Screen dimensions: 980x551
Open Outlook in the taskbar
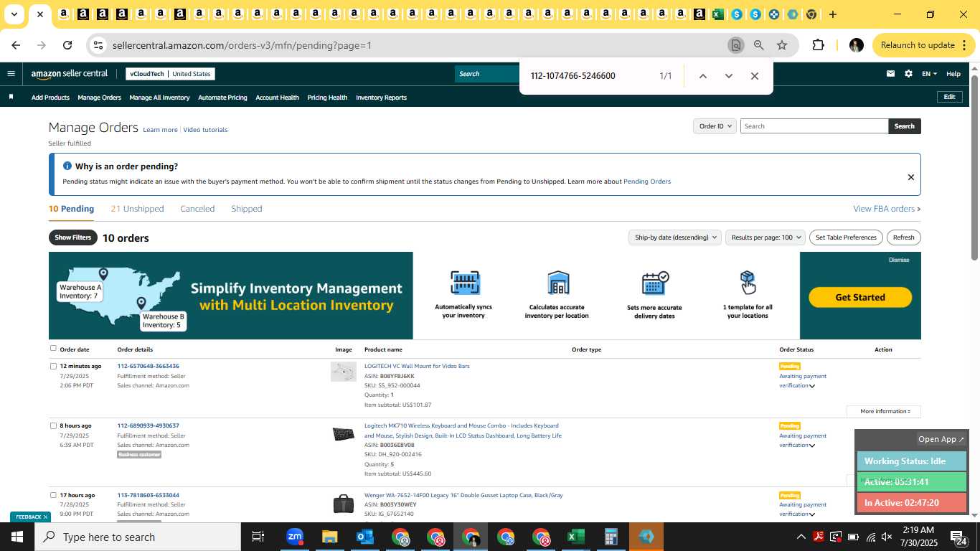[x=364, y=537]
